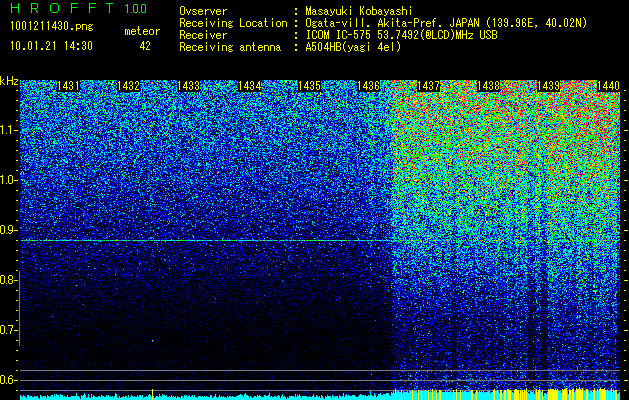Select the 1434 time marker label
This screenshot has width=629, height=400.
249,86
